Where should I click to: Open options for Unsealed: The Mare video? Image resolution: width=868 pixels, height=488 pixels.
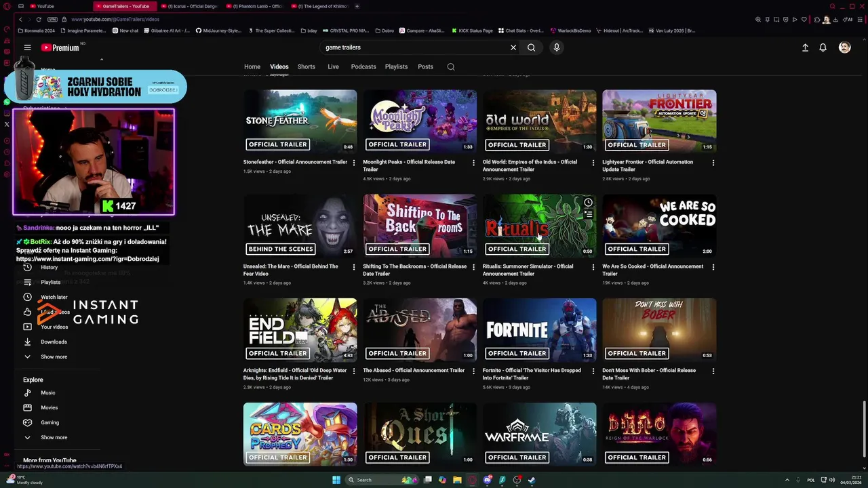354,267
